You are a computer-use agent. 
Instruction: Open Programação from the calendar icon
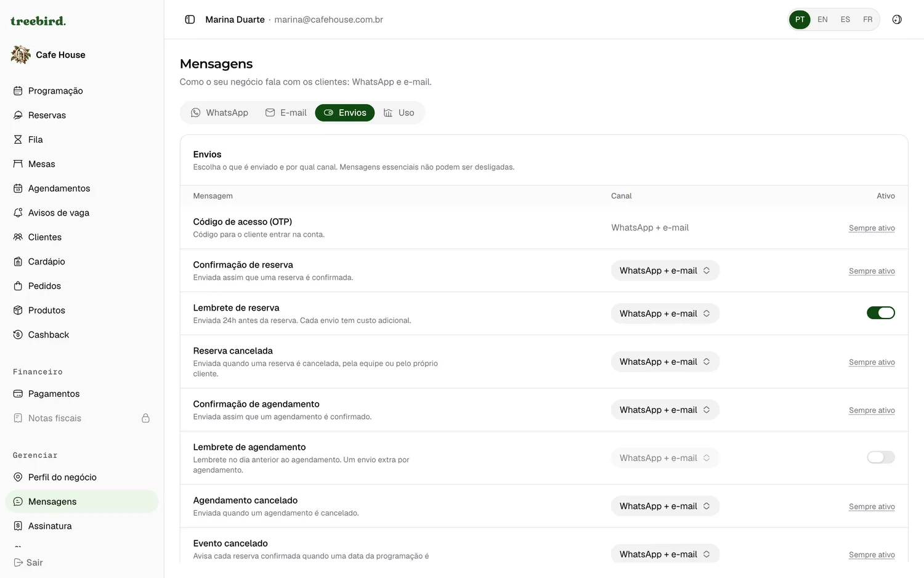pos(18,91)
